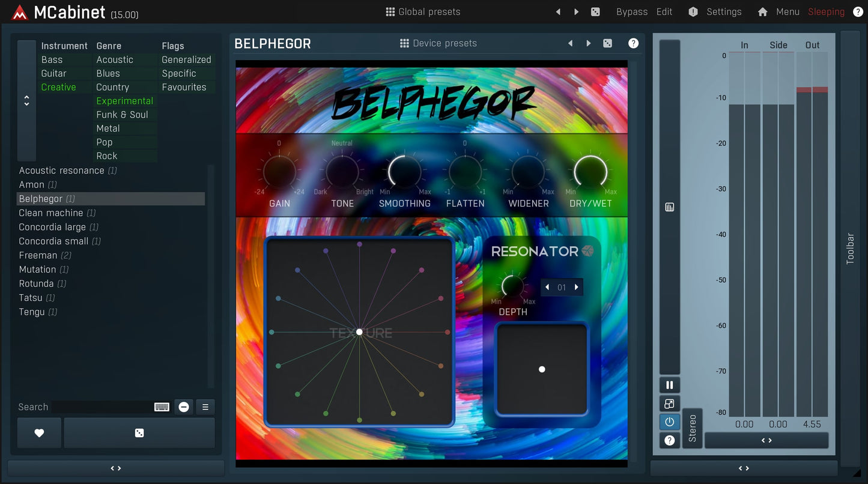Open the on-screen keyboard icon by Search
Viewport: 868px width, 484px height.
(x=162, y=407)
